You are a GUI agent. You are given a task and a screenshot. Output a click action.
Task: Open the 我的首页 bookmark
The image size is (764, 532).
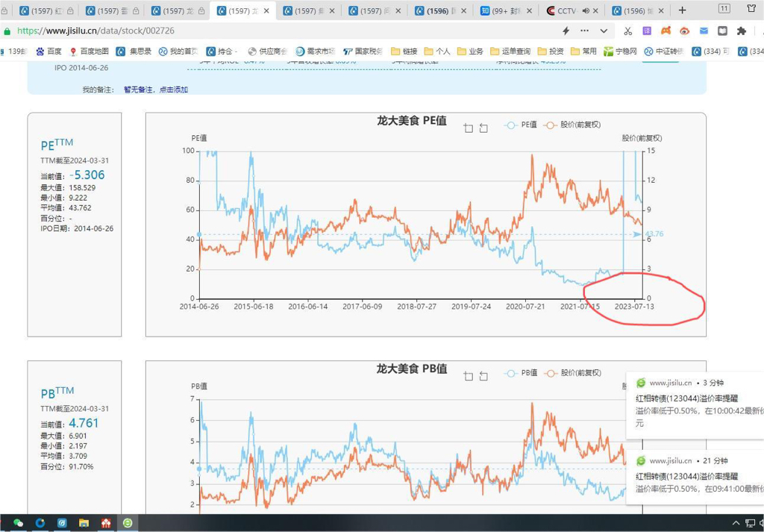pyautogui.click(x=179, y=51)
